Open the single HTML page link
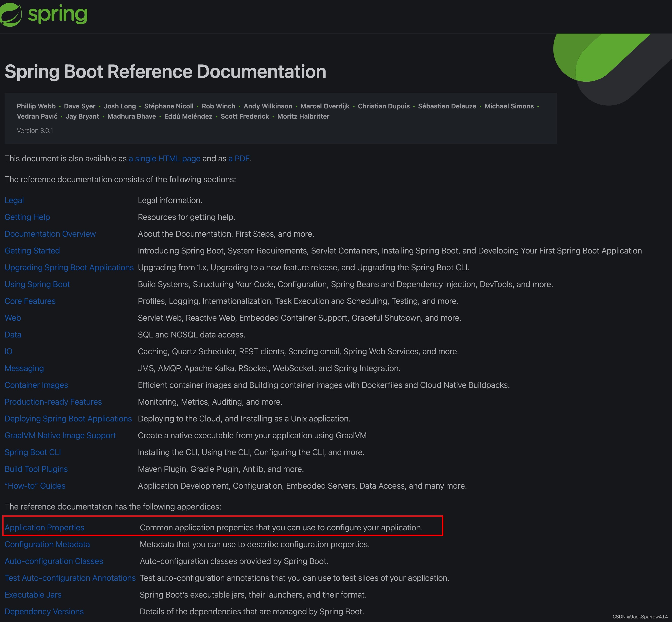672x622 pixels. point(164,159)
